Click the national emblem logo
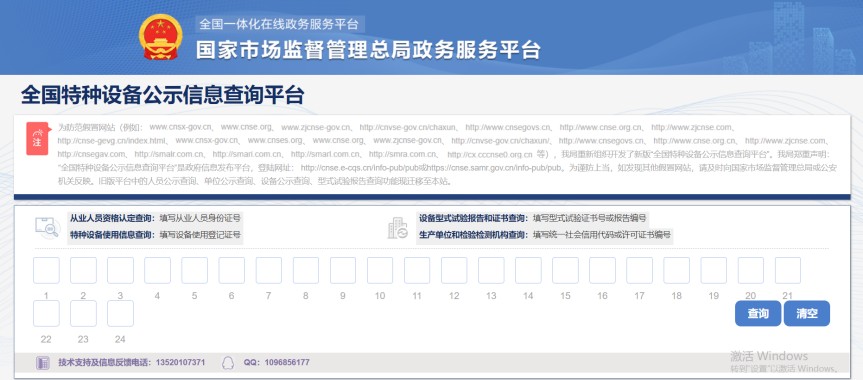Viewport: 863px width, 380px height. 160,37
